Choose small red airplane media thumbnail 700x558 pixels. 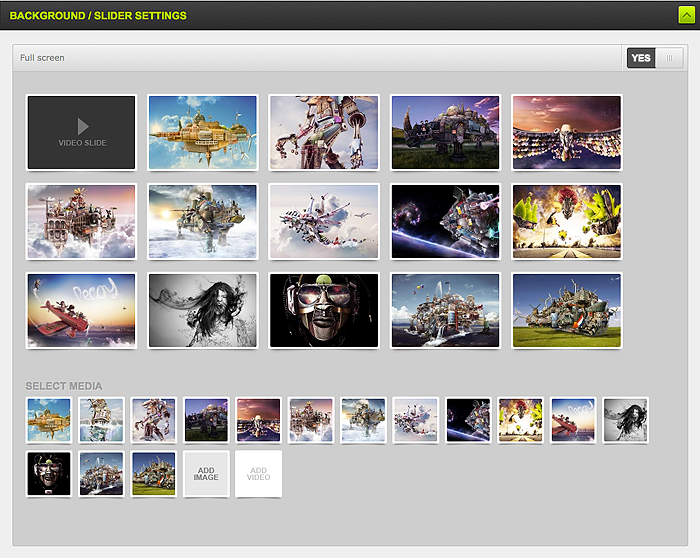pyautogui.click(x=573, y=420)
